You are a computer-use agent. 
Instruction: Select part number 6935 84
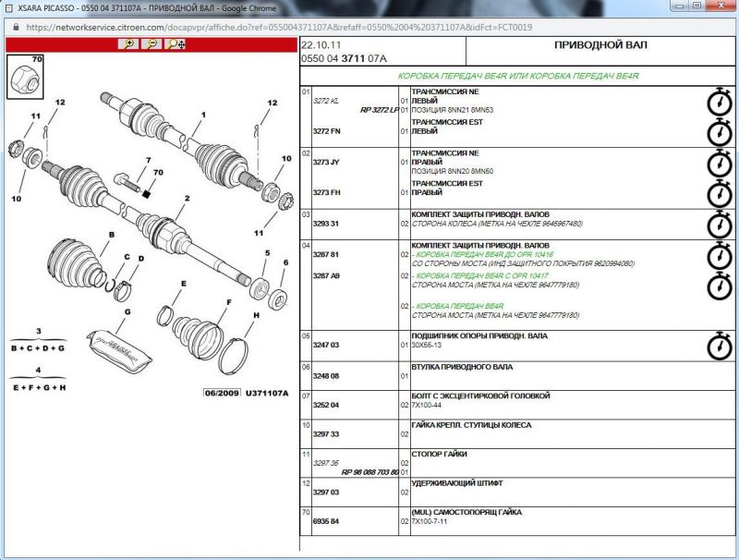(x=326, y=522)
